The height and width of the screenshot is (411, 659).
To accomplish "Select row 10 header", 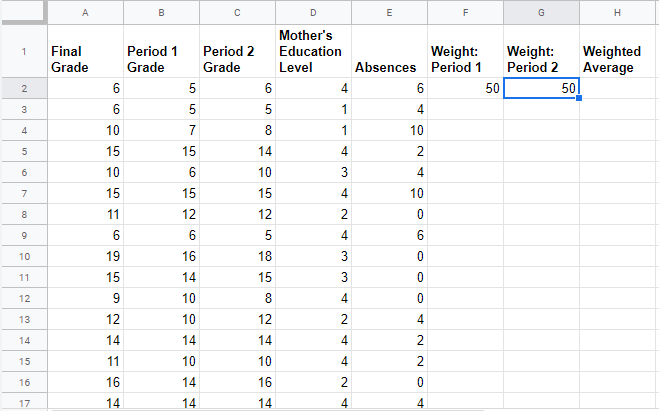I will (x=24, y=256).
